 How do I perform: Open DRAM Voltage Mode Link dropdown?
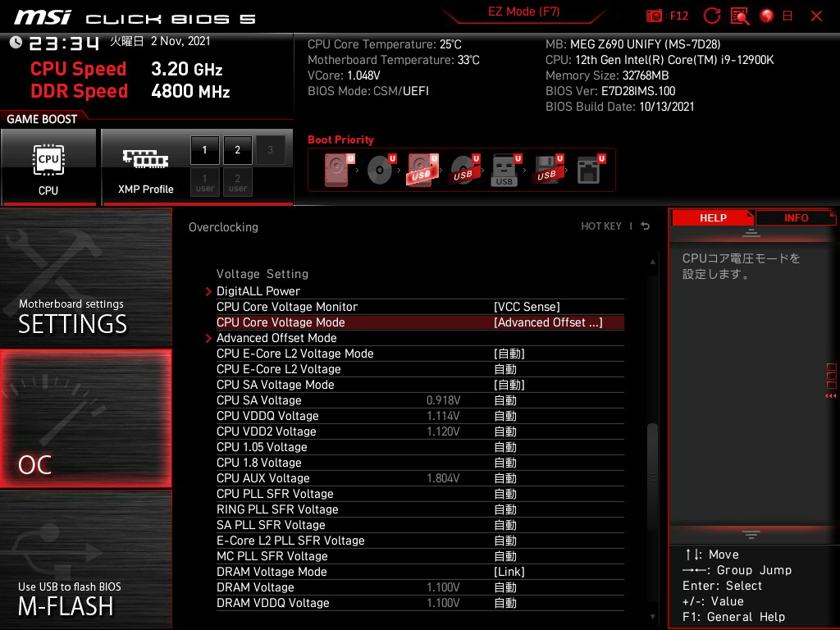tap(509, 572)
